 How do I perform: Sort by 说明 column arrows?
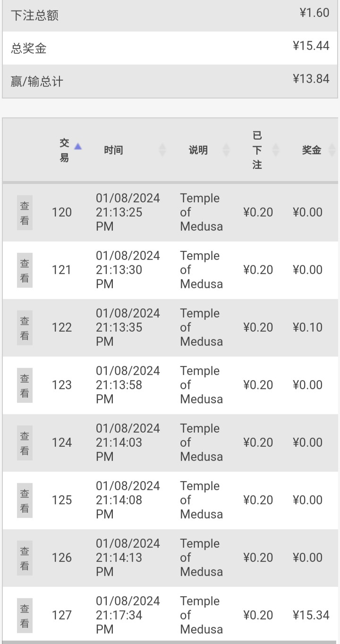tap(226, 150)
